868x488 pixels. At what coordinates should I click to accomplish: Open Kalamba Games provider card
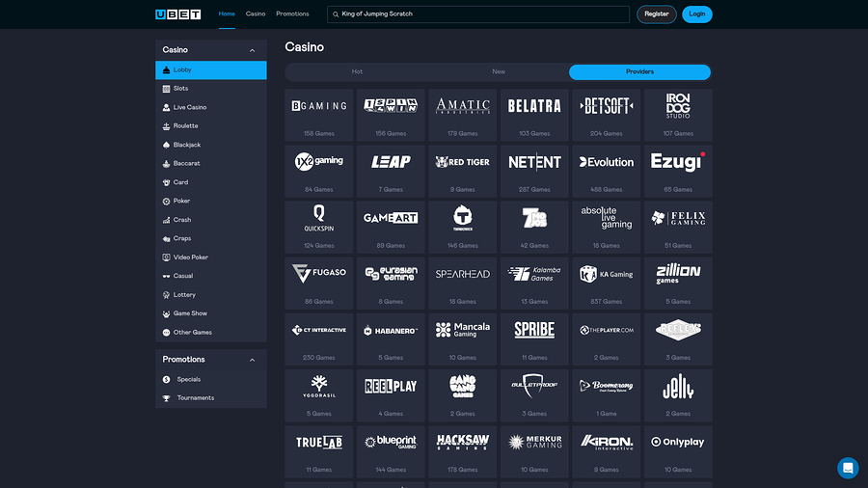[x=534, y=284]
